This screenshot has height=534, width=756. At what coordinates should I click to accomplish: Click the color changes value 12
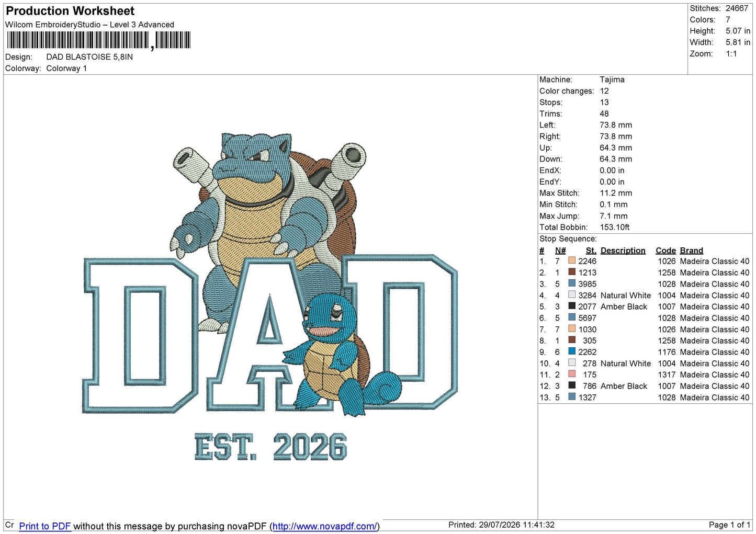(x=604, y=91)
